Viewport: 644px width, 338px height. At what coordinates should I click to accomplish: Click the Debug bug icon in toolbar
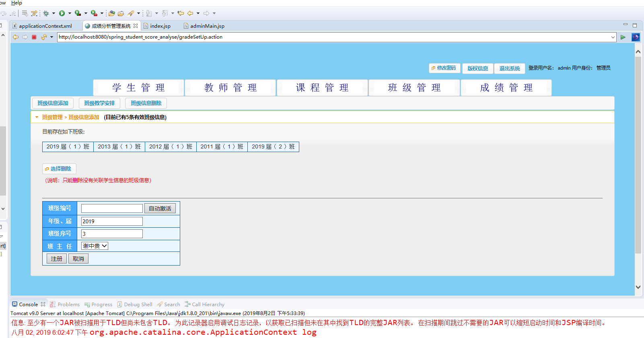[46, 13]
